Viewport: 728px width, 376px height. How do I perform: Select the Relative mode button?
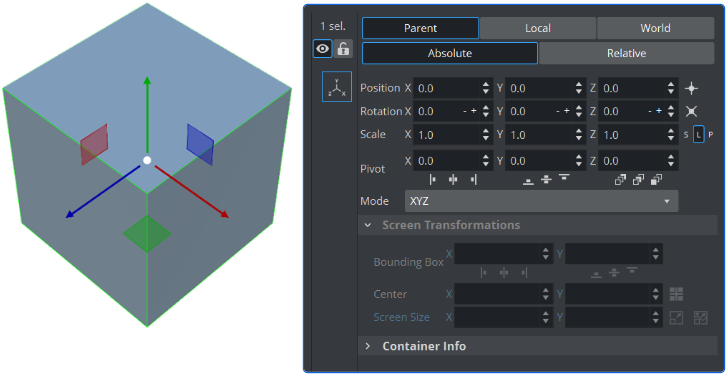[x=626, y=53]
